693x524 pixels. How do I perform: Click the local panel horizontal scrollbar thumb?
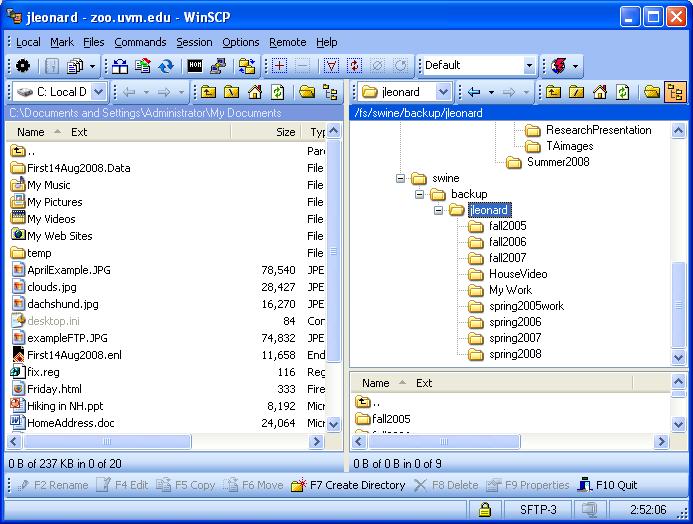click(x=107, y=441)
